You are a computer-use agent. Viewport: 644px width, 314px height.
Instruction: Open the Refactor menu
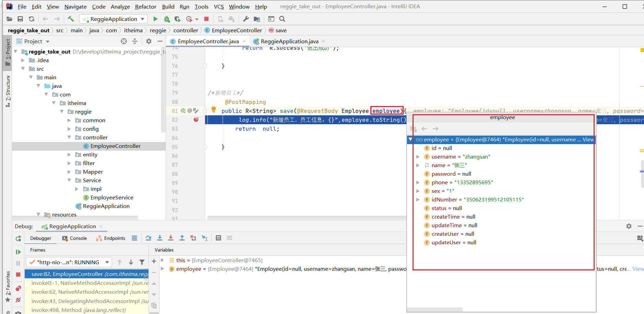tap(145, 7)
